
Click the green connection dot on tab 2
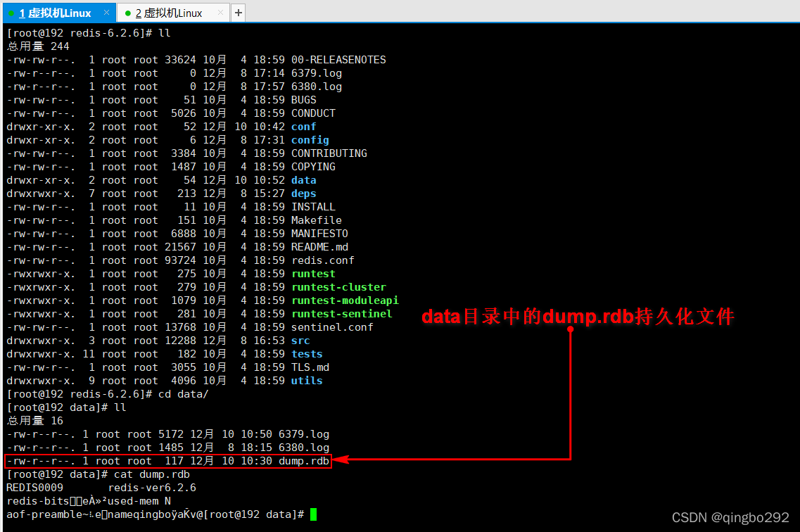click(127, 13)
